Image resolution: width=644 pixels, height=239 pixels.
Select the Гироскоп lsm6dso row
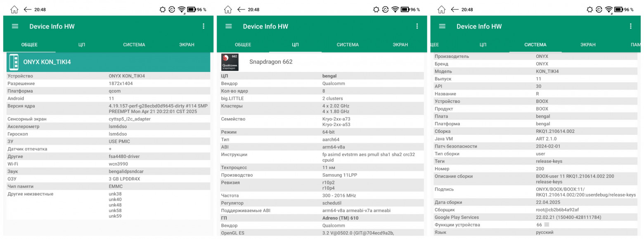click(x=108, y=134)
